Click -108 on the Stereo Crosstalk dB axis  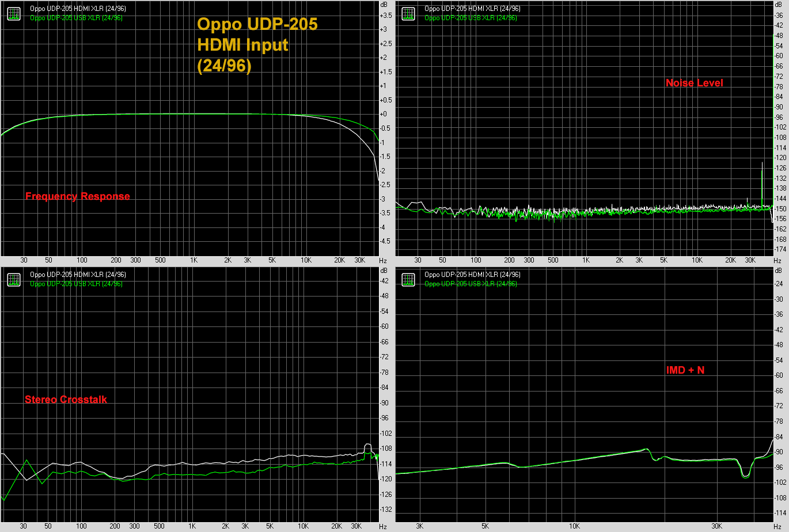point(387,448)
